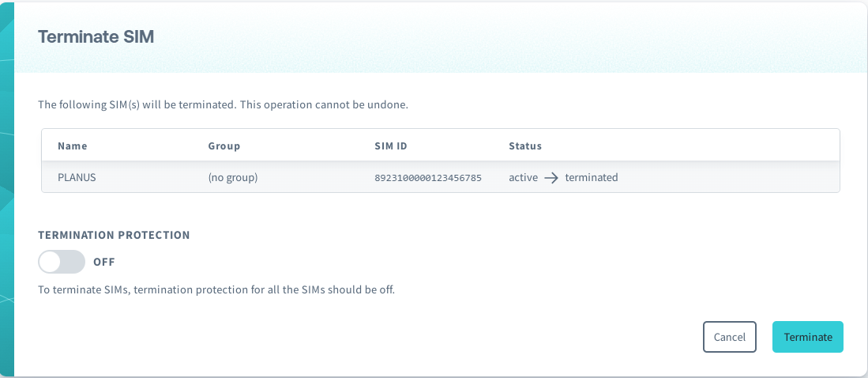Click the SIM ID column header
The height and width of the screenshot is (378, 868).
pos(390,146)
